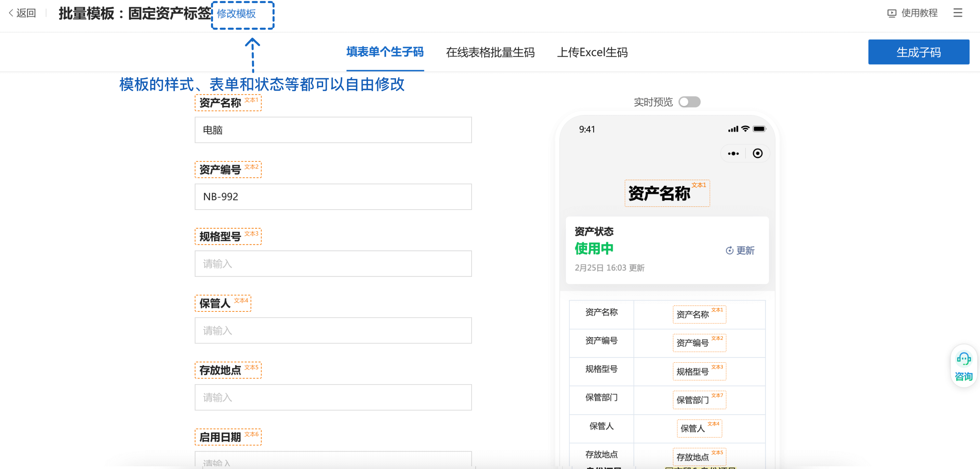Focus the 规格型号 input field

pyautogui.click(x=333, y=264)
